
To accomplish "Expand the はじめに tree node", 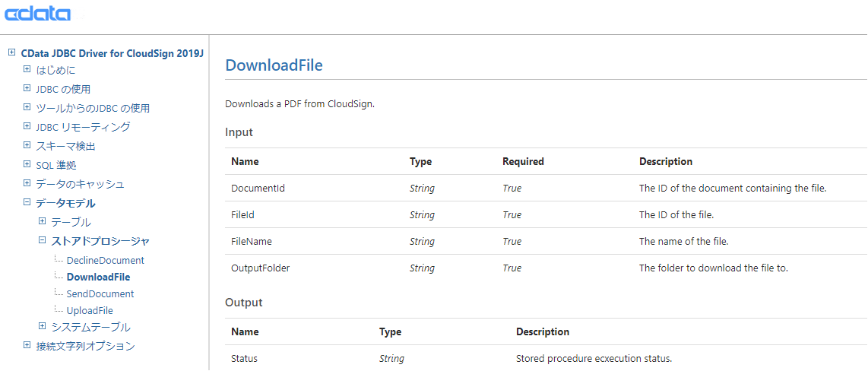I will tap(27, 70).
